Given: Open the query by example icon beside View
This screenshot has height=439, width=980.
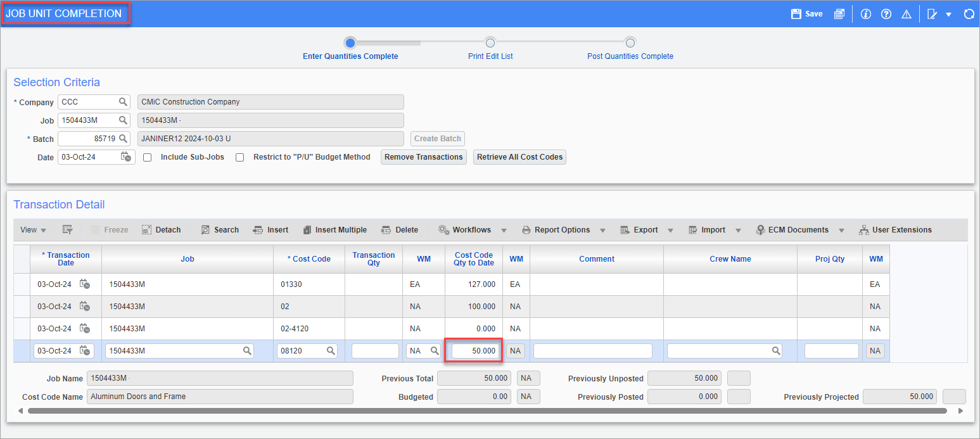Looking at the screenshot, I should click(67, 230).
